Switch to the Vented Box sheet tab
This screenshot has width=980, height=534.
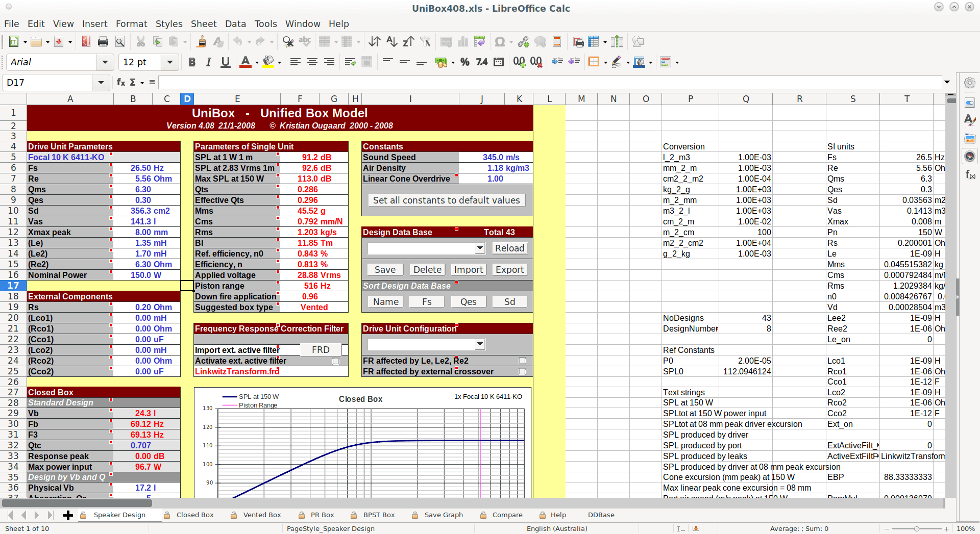click(x=262, y=515)
